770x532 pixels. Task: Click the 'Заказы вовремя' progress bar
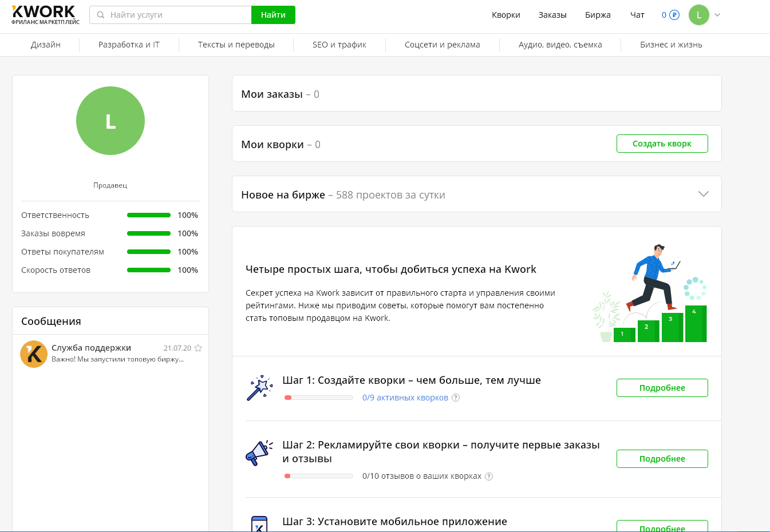click(x=149, y=233)
